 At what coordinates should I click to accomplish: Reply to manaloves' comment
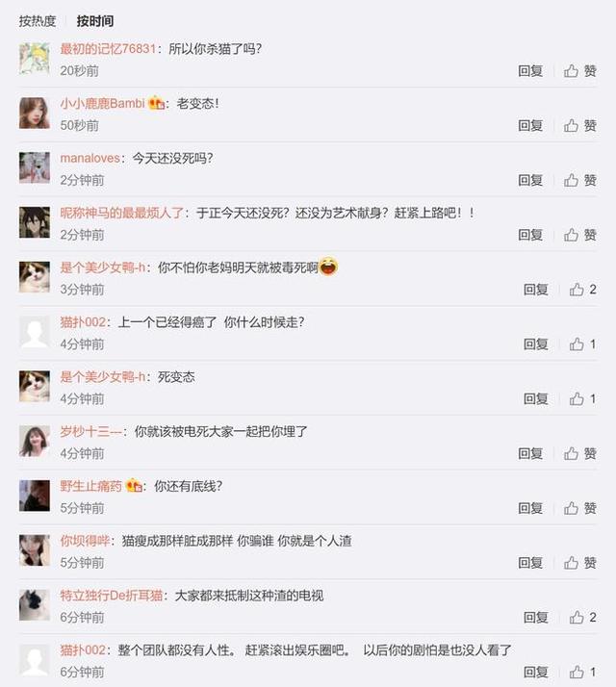[530, 180]
